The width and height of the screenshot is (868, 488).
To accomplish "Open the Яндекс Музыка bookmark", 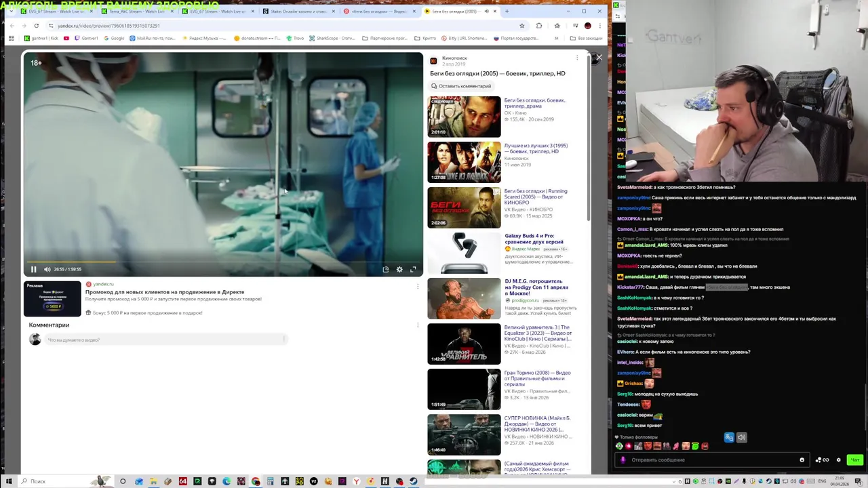I will [205, 39].
